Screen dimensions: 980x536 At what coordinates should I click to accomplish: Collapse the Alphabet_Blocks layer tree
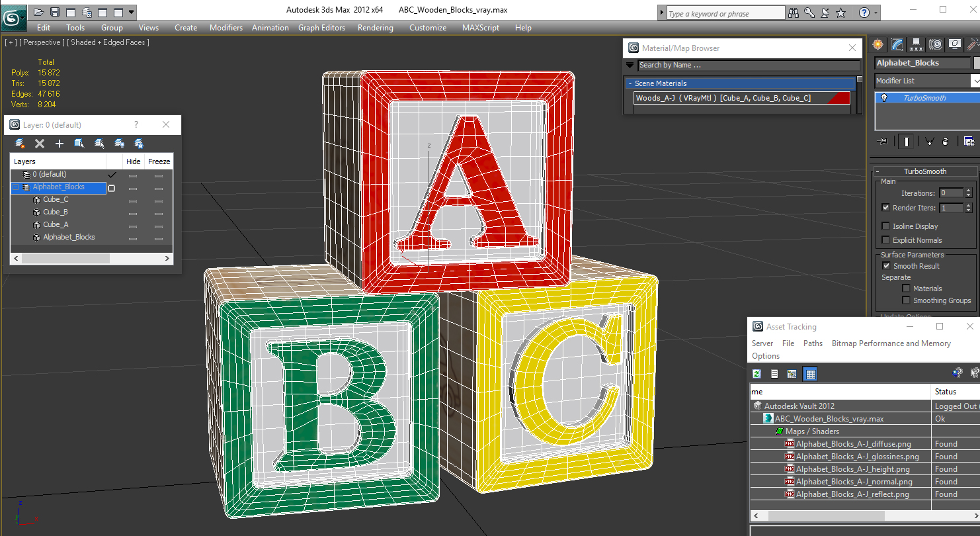(x=16, y=188)
